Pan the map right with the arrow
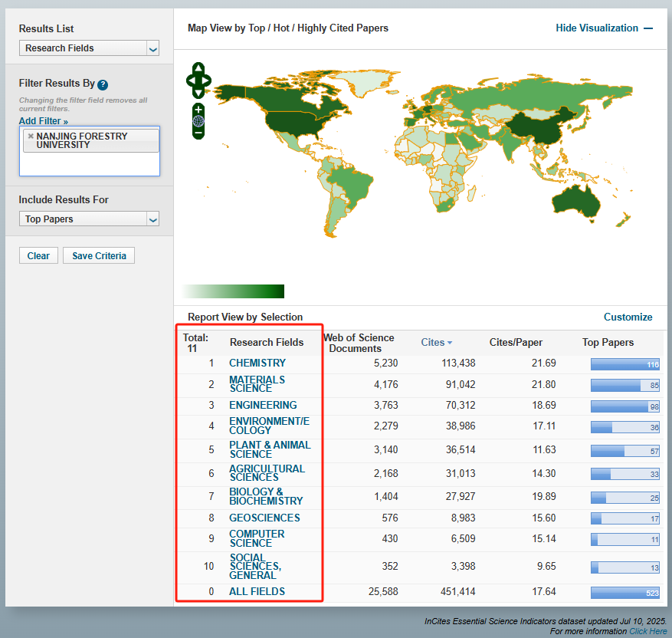The image size is (672, 638). pos(206,81)
